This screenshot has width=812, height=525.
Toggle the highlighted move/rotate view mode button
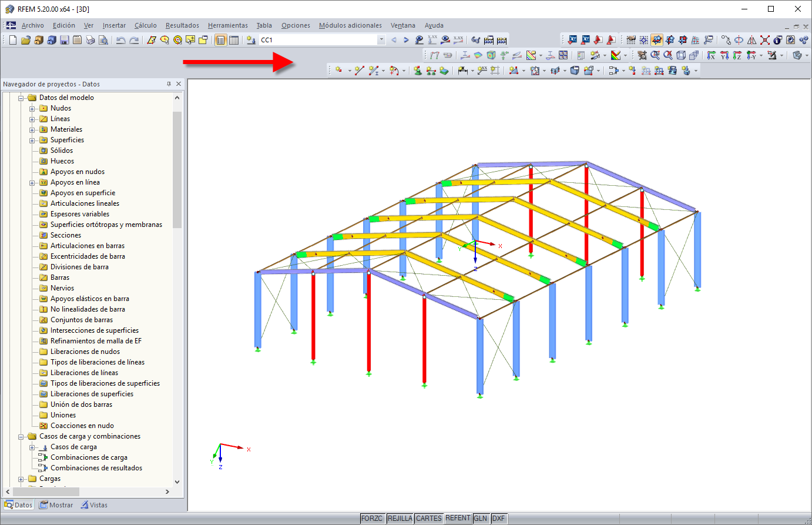coord(657,40)
